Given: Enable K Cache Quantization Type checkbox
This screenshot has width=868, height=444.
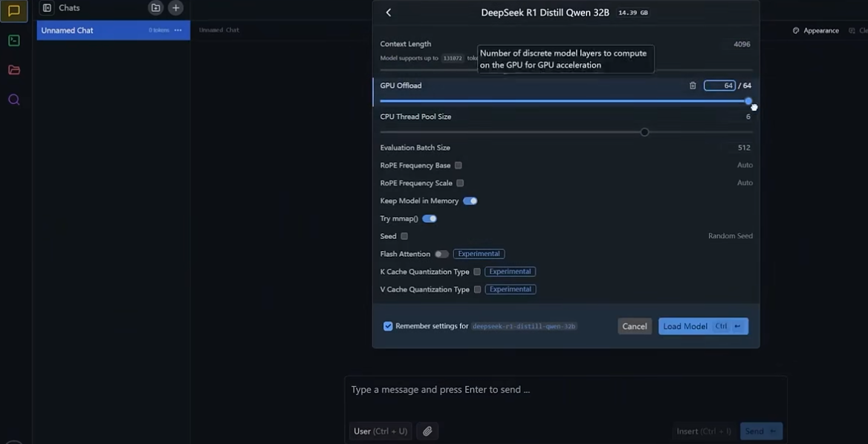Looking at the screenshot, I should tap(477, 272).
